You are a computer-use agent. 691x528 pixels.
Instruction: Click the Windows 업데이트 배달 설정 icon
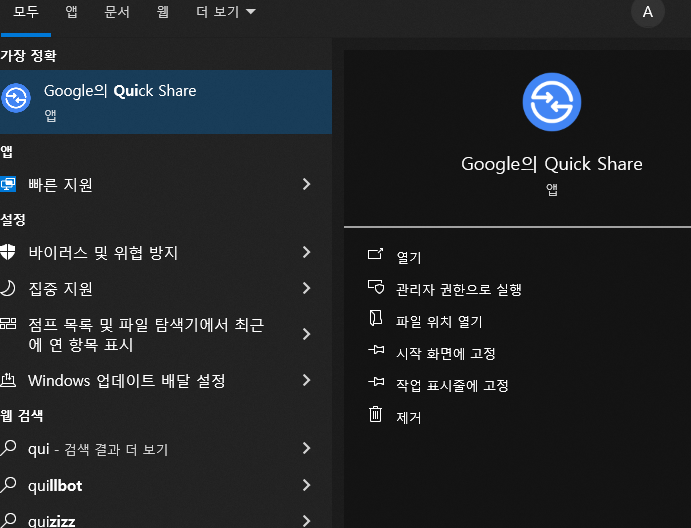pyautogui.click(x=8, y=380)
